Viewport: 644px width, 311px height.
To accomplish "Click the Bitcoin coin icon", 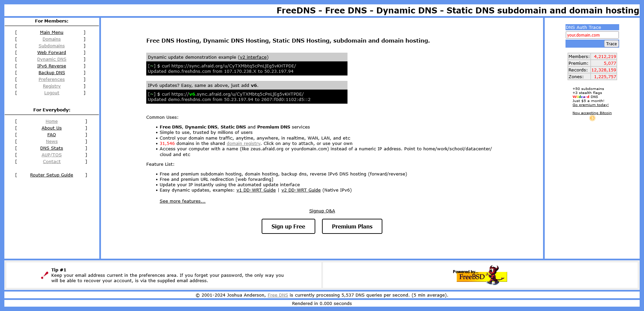I will (x=592, y=118).
